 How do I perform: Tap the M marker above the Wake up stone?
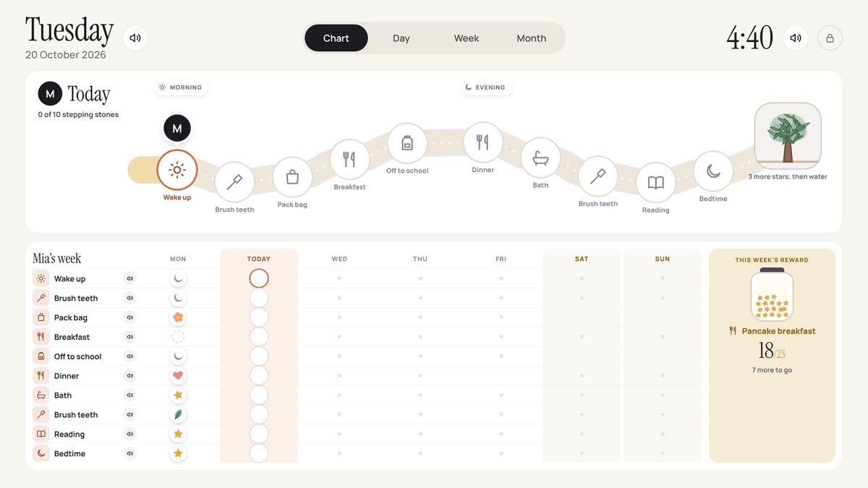(x=177, y=129)
